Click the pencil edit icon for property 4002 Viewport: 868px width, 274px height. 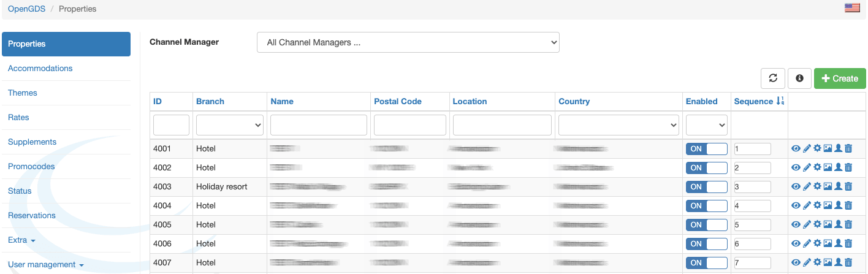807,168
